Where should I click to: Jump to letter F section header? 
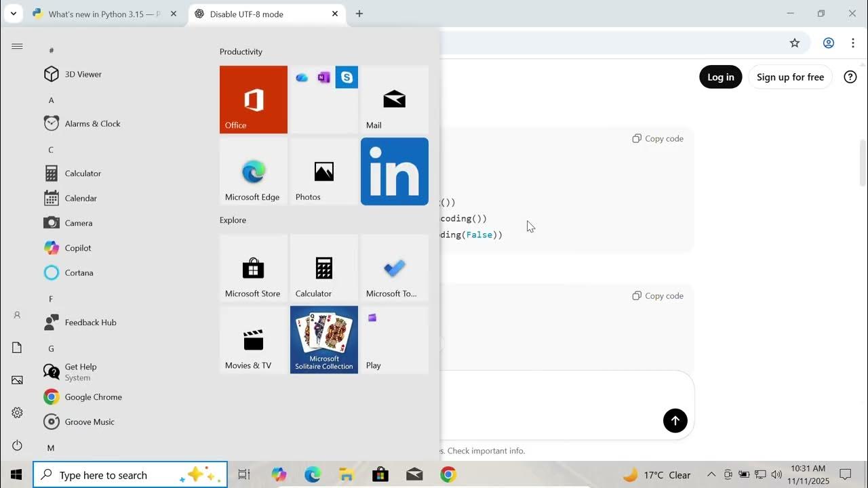click(51, 299)
